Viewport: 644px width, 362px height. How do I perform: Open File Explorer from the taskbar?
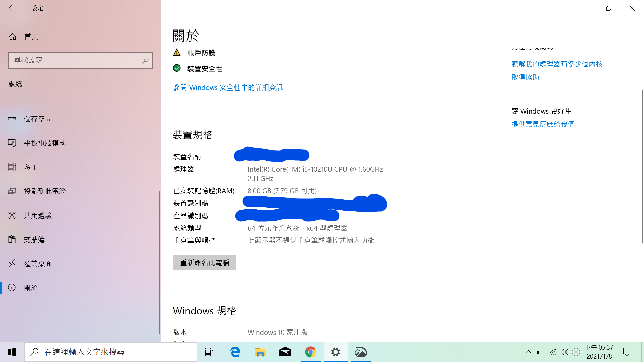260,352
